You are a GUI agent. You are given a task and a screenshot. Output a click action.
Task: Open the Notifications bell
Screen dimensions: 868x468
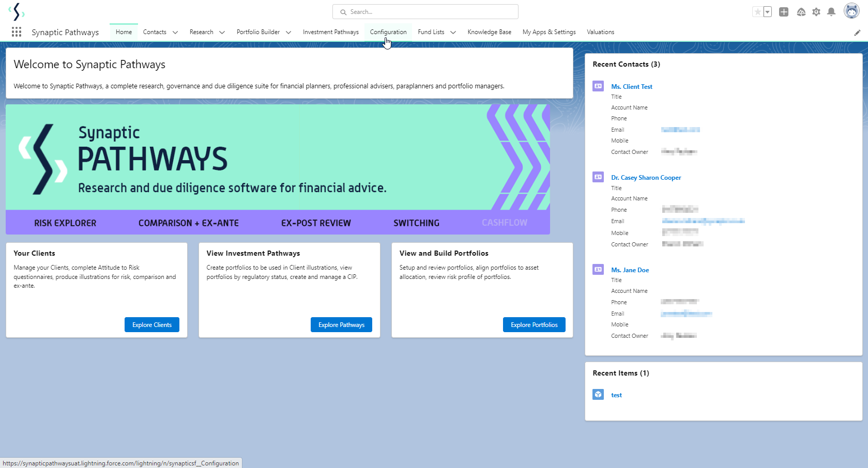point(831,12)
